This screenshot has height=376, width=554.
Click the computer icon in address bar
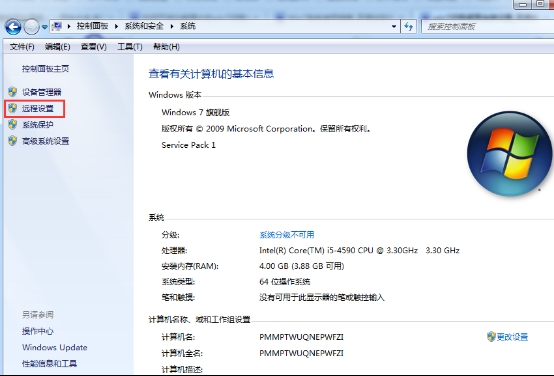tap(57, 26)
